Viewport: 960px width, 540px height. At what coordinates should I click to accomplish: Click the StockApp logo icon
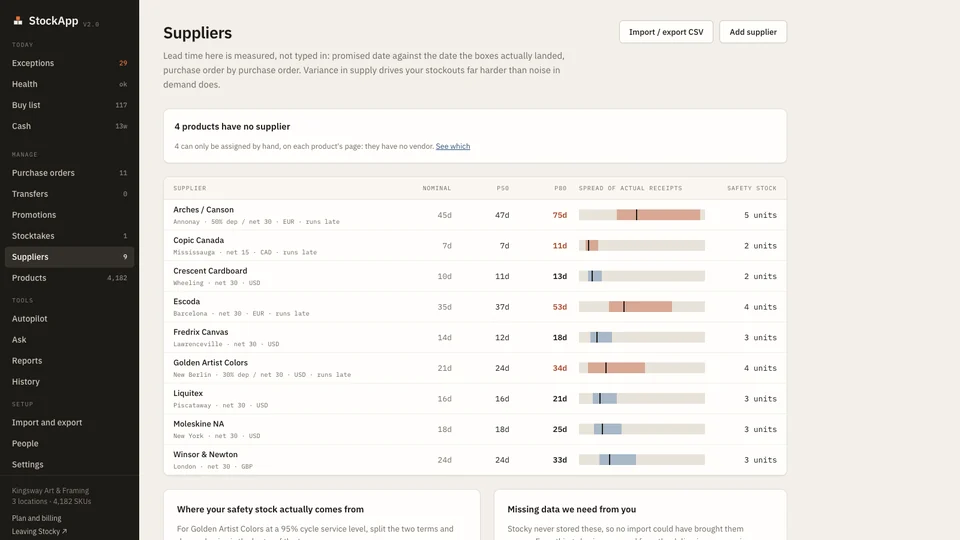point(18,21)
